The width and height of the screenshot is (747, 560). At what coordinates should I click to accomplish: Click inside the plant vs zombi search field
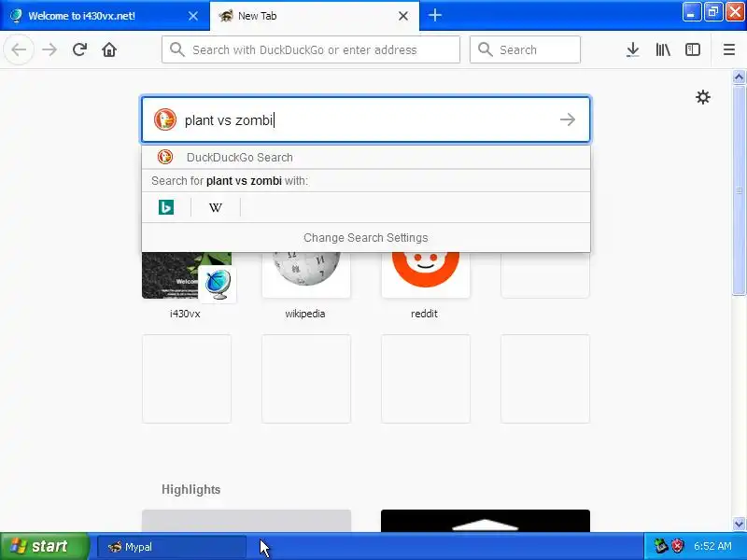(366, 119)
